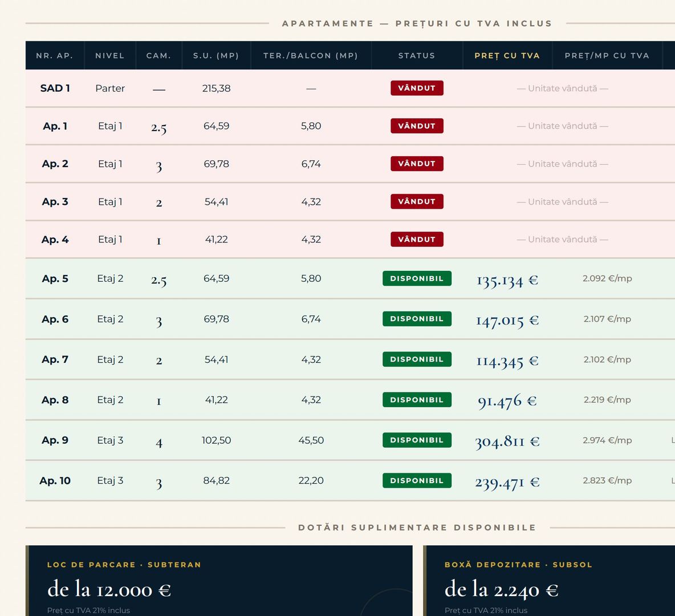The image size is (675, 616).
Task: Click the 2.823 €/mp value
Action: (607, 481)
